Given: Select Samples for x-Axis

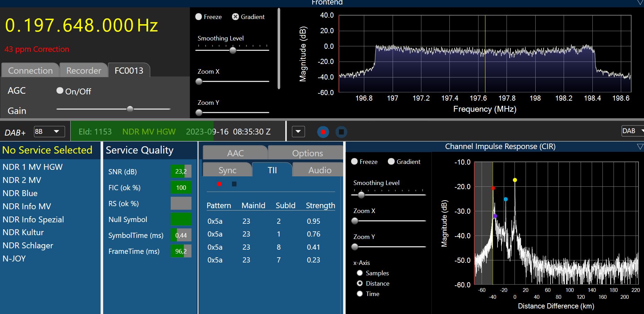Looking at the screenshot, I should 360,273.
